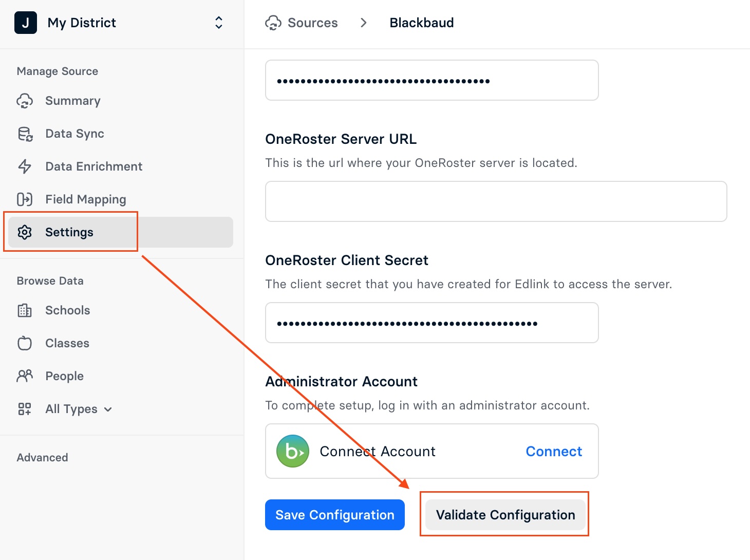Click the Summary cloud sync icon
750x560 pixels.
[x=25, y=101]
